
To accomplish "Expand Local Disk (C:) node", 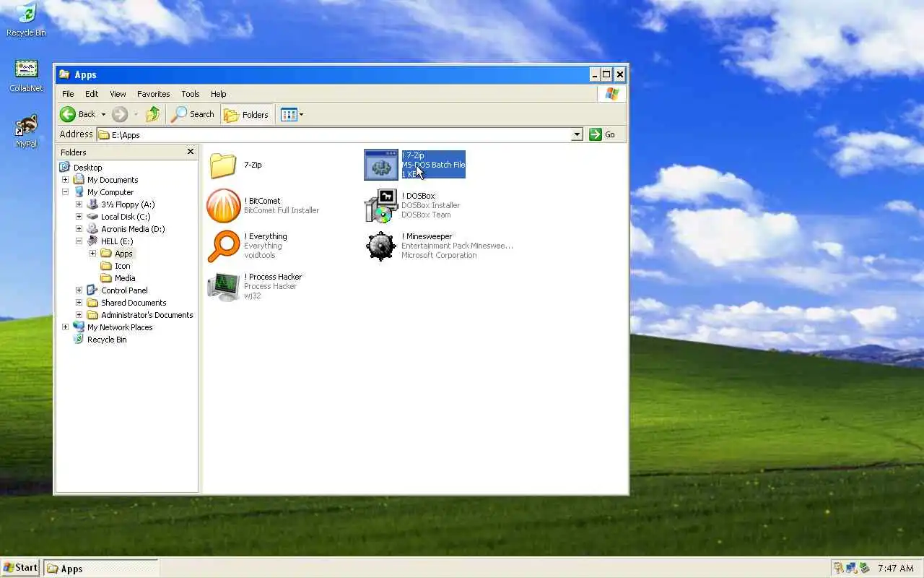I will click(79, 217).
